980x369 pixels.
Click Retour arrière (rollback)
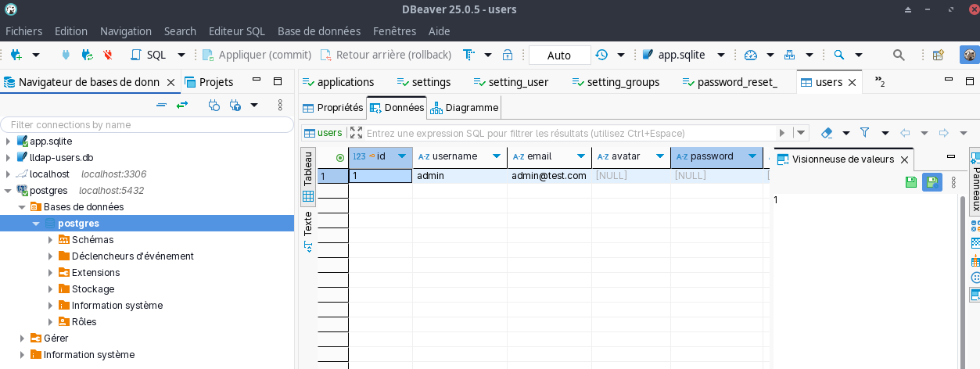[x=386, y=55]
